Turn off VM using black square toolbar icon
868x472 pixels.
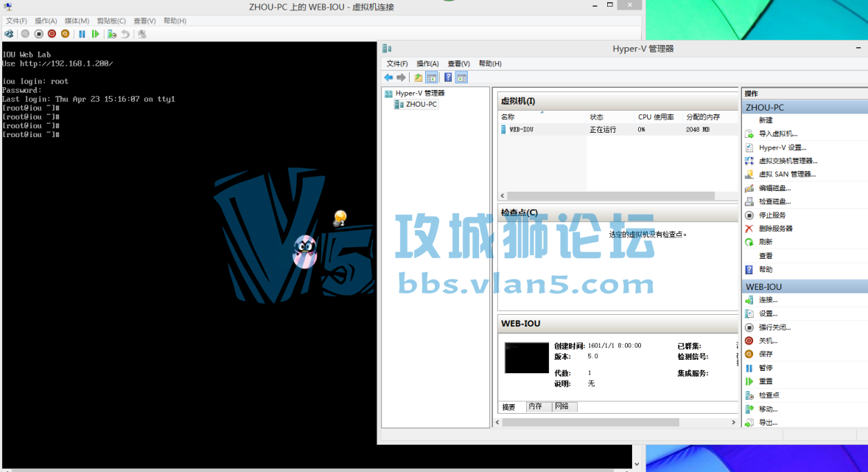coord(39,34)
